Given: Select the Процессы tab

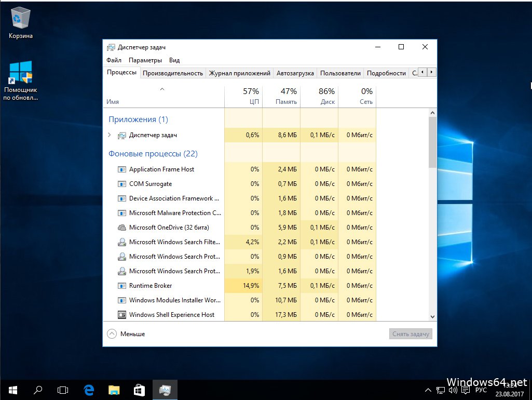Looking at the screenshot, I should 121,72.
